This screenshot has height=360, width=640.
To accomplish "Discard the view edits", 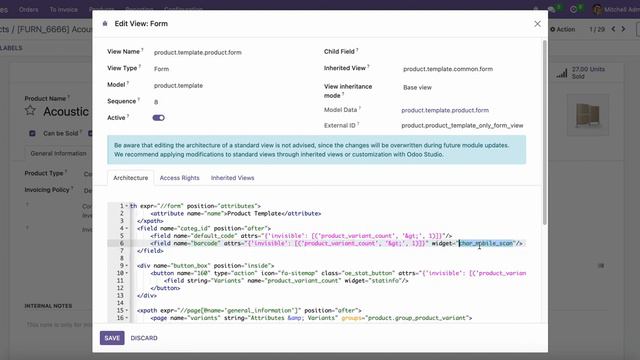I will [144, 338].
